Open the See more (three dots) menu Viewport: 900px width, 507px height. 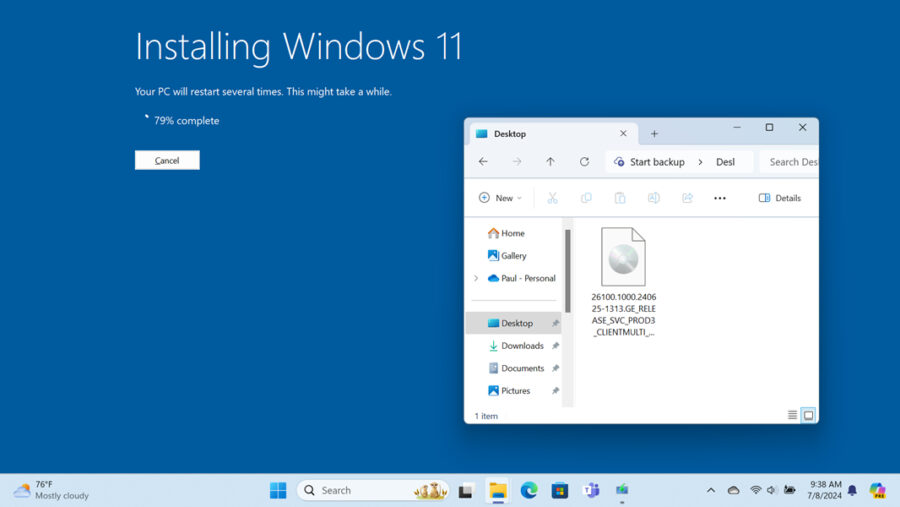tap(720, 198)
